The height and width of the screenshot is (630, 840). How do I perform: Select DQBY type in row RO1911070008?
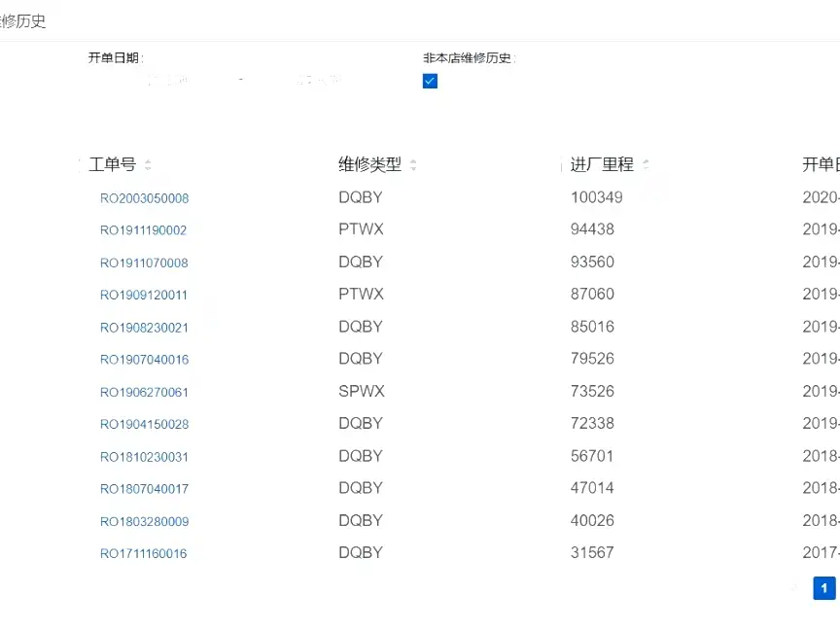[361, 262]
